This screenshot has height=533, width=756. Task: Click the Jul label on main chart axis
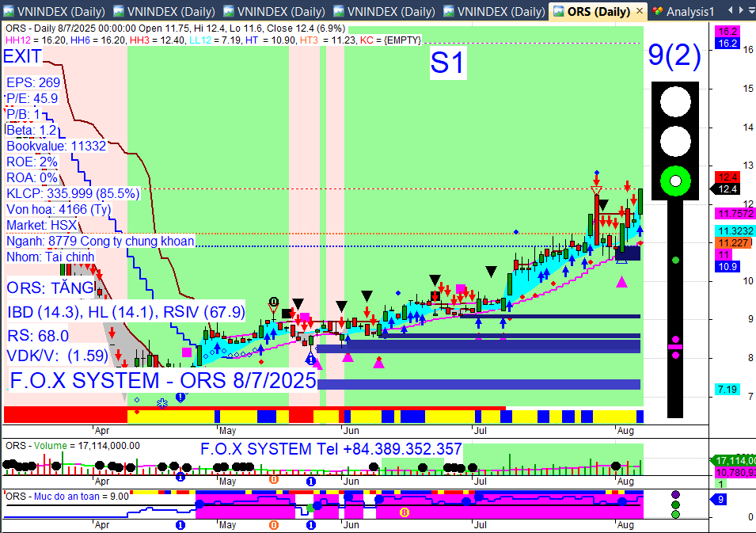click(480, 431)
